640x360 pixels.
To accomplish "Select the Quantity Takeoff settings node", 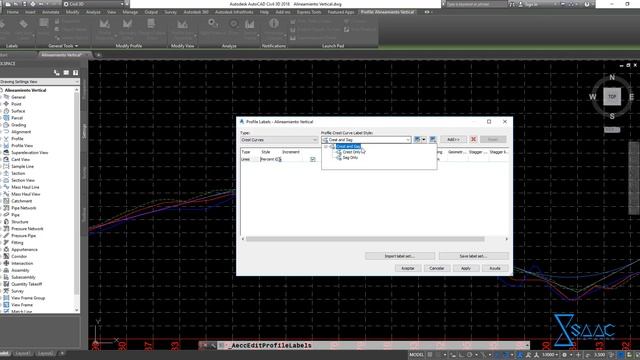I will (27, 284).
